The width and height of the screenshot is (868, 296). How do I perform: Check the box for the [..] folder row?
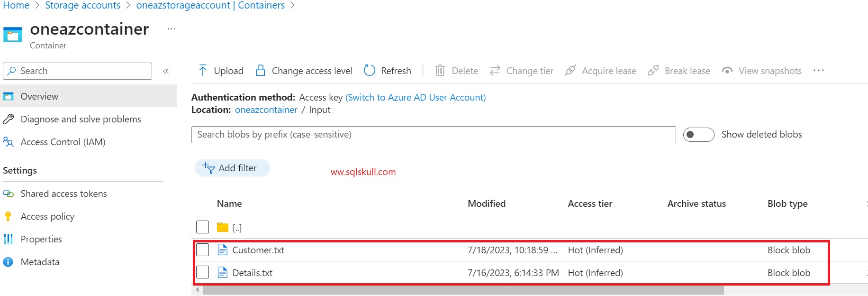203,227
